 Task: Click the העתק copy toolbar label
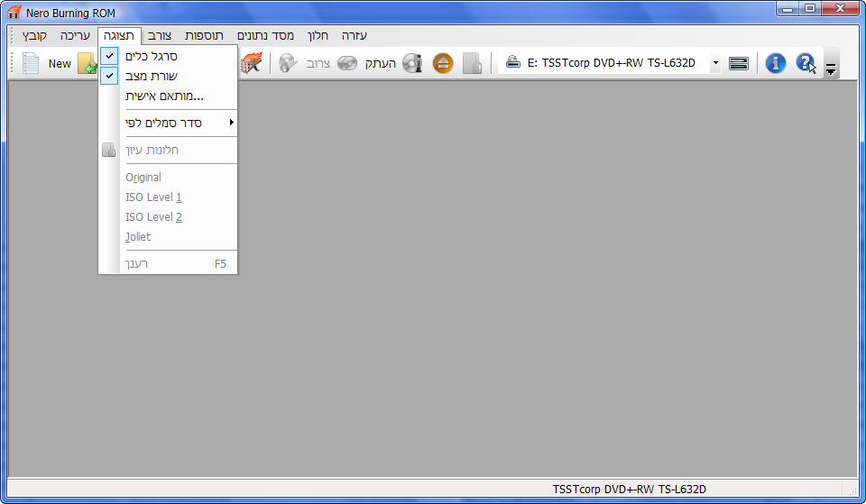click(x=381, y=63)
